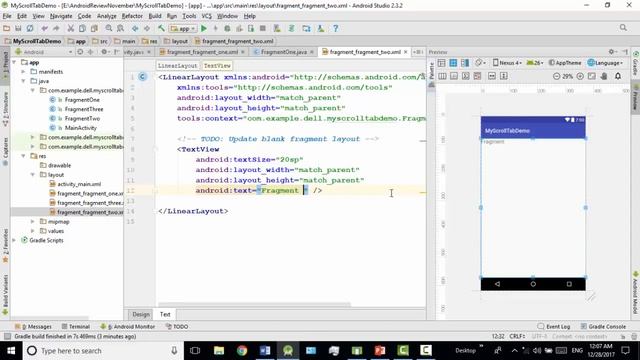The height and width of the screenshot is (360, 640).
Task: Click the Search Everywhere magnifier icon
Action: (x=623, y=28)
